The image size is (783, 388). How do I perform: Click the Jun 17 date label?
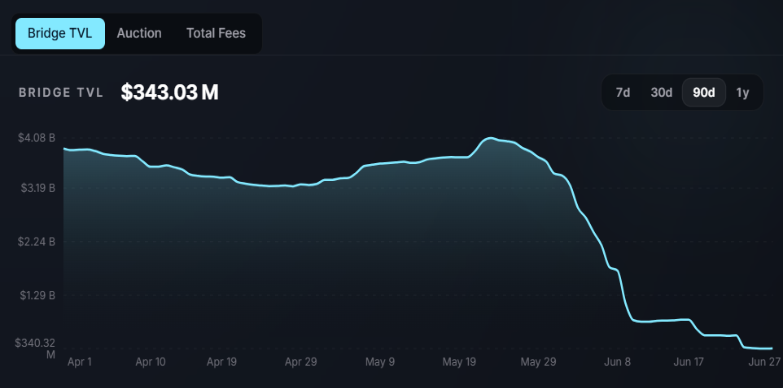click(689, 362)
